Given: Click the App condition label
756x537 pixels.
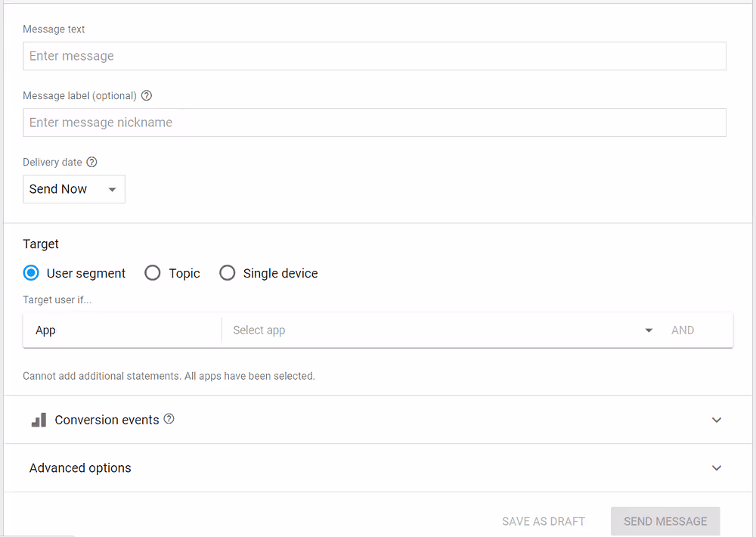Looking at the screenshot, I should coord(45,331).
